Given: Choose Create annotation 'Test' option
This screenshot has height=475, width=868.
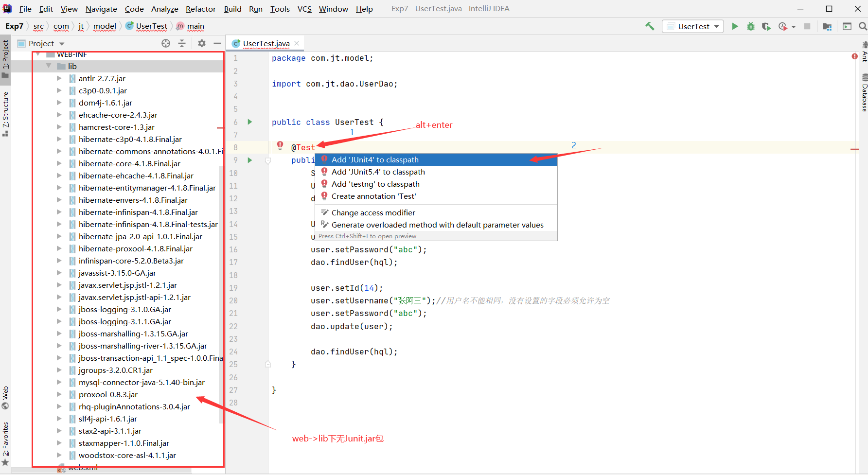Looking at the screenshot, I should point(436,196).
